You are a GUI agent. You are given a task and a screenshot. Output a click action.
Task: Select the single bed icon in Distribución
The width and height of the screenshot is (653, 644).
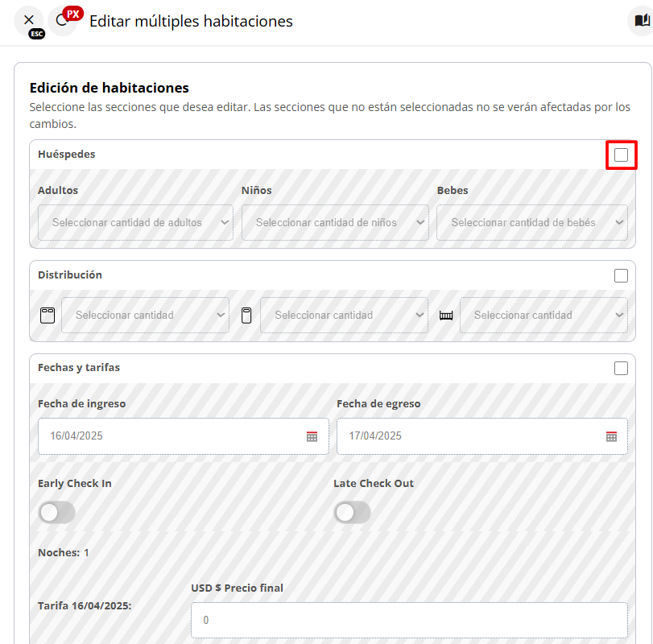tap(246, 315)
